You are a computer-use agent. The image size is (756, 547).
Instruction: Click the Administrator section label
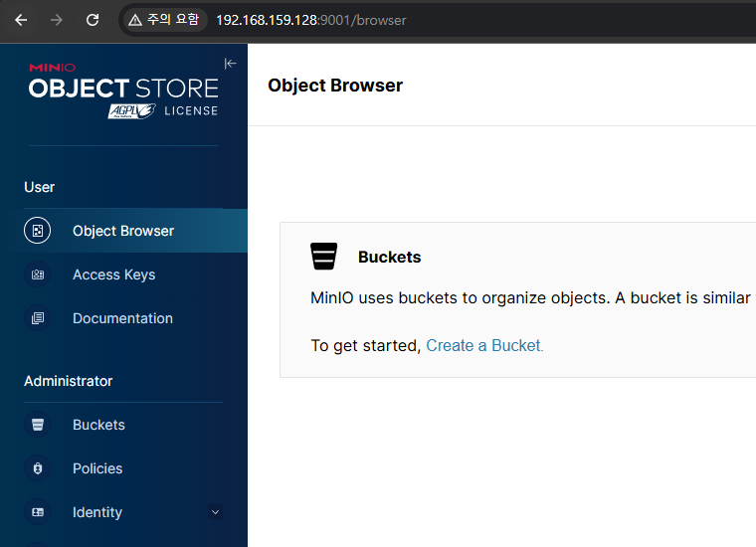pyautogui.click(x=68, y=381)
